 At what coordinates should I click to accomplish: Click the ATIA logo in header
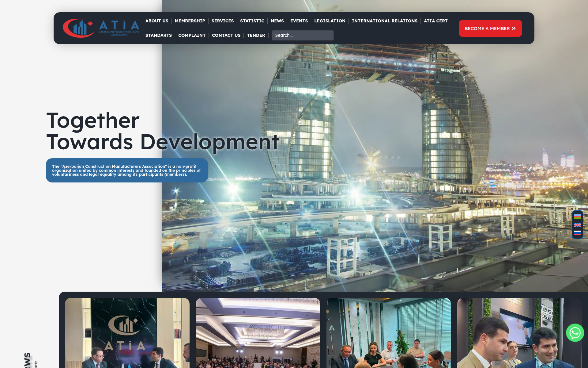[x=101, y=28]
